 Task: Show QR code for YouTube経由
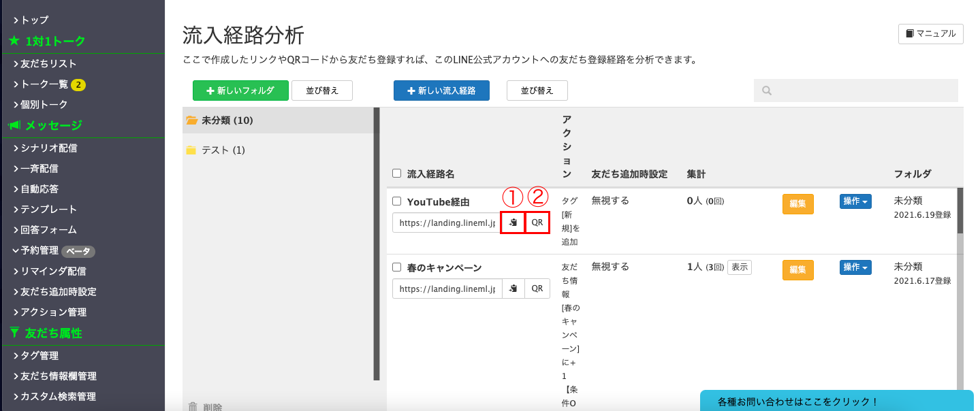tap(537, 223)
